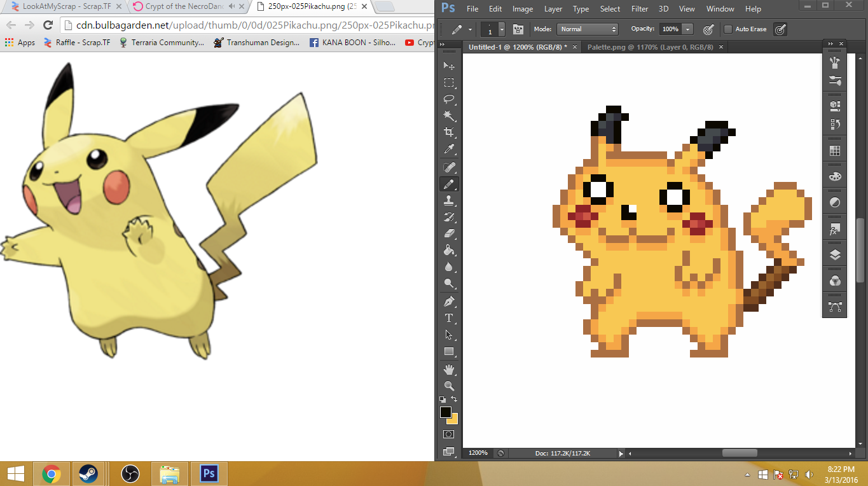The image size is (868, 486).
Task: Open the Window menu
Action: pos(720,9)
